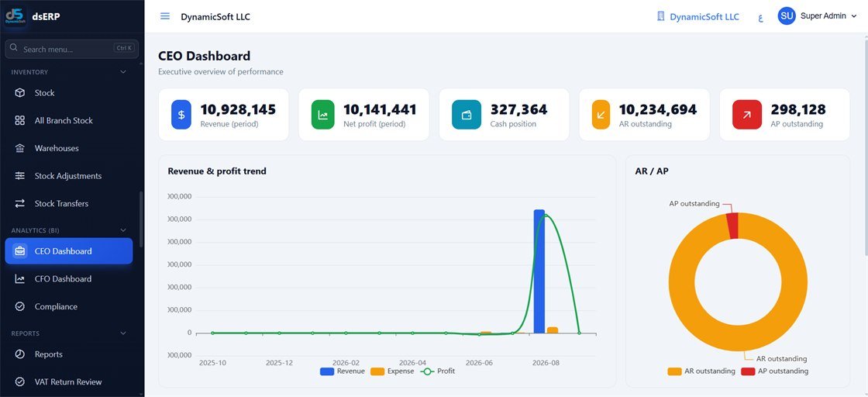Click the Compliance checkmark icon

(20, 307)
